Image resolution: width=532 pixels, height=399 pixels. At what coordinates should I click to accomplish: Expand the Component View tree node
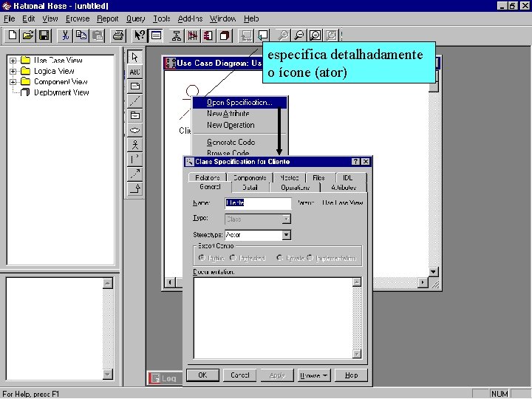(13, 82)
